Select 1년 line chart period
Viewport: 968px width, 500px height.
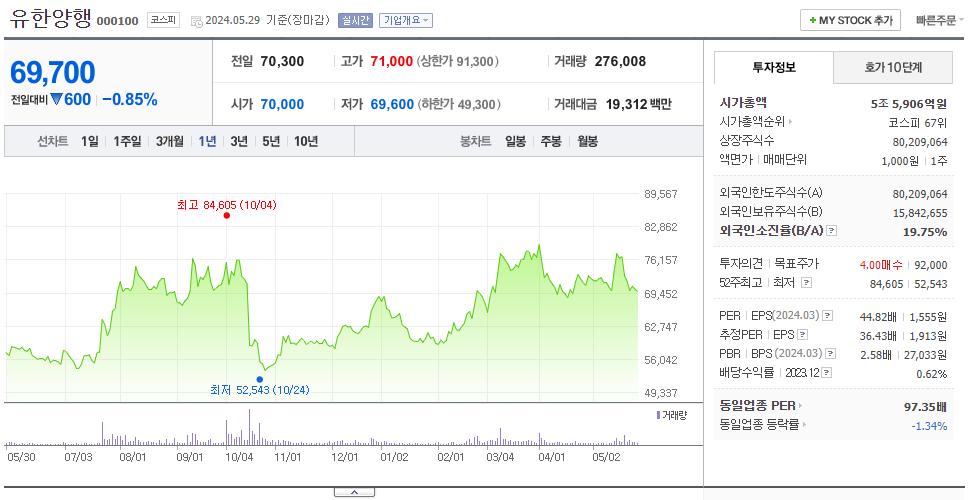[x=207, y=141]
